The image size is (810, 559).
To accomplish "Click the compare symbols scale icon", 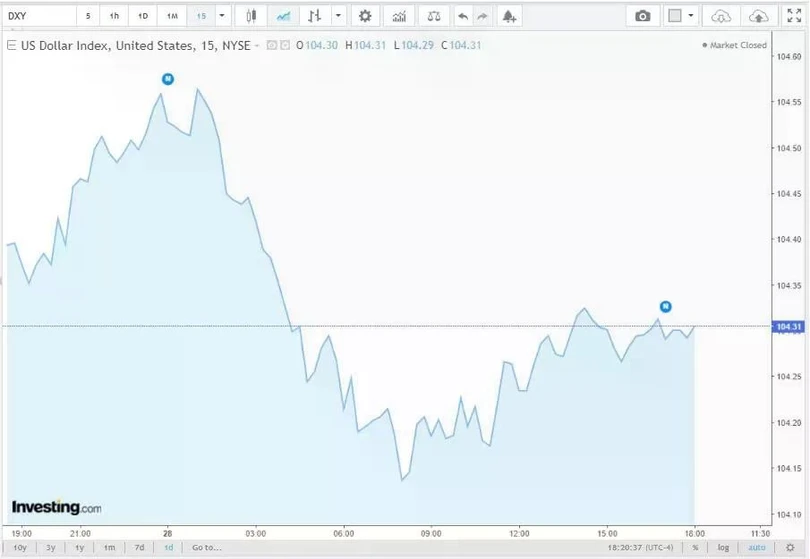I will (x=432, y=16).
